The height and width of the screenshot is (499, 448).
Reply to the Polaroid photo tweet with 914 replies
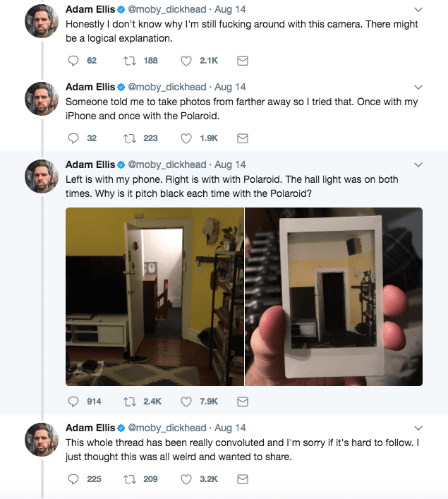pos(73,402)
